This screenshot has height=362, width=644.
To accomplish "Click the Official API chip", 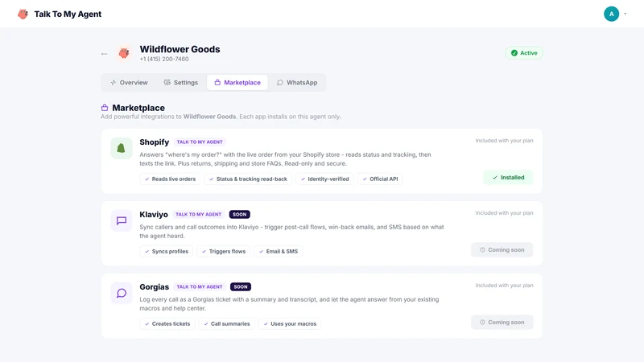I will click(x=380, y=179).
